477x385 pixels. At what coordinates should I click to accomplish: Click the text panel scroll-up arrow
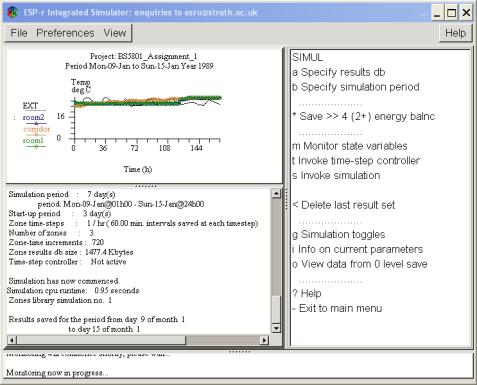coord(276,194)
